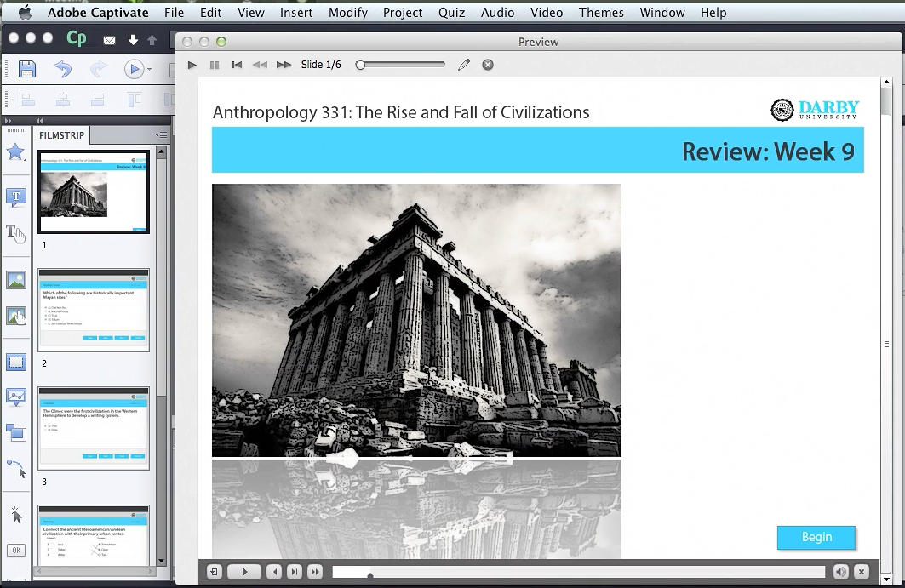The height and width of the screenshot is (588, 905).
Task: Click the Begin button on the slide
Action: coord(816,537)
